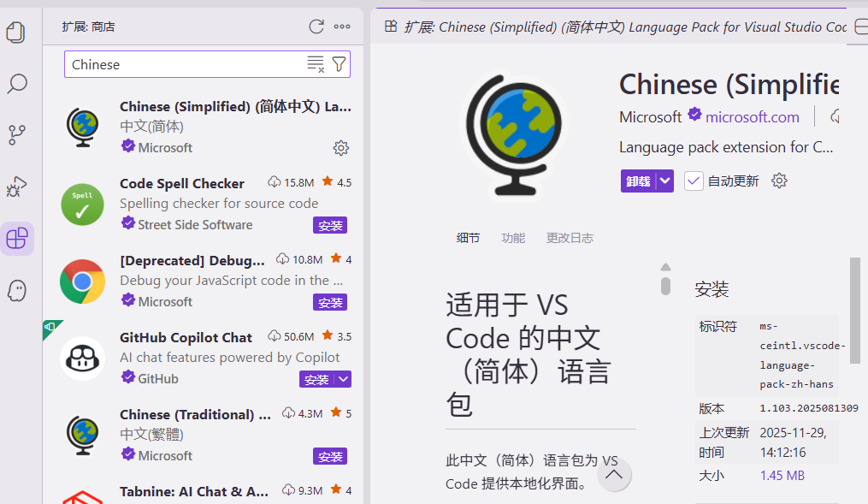Viewport: 868px width, 504px height.
Task: Click the 安装 section heading
Action: coord(712,288)
